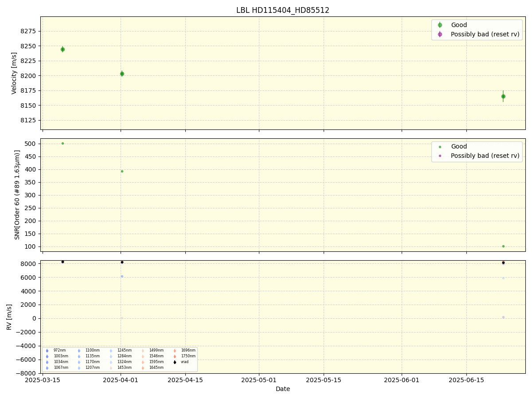Select the velocity data point near 8244 m/s

[63, 49]
